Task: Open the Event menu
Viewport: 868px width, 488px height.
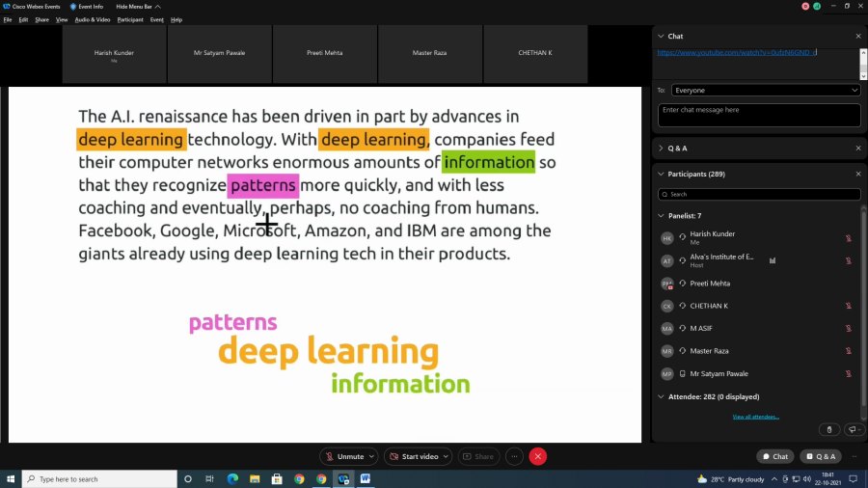Action: 156,20
